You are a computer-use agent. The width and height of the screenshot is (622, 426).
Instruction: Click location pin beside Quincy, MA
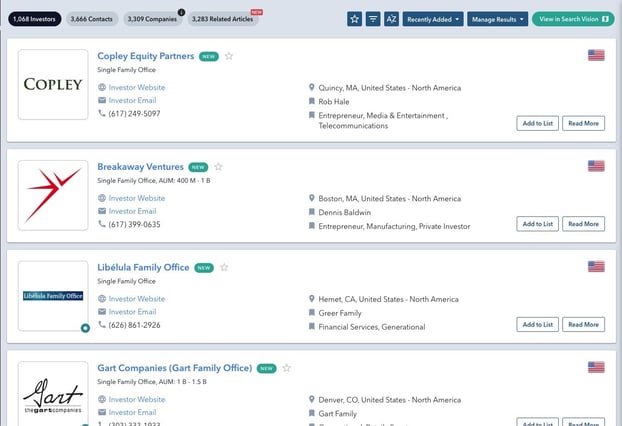pos(312,87)
